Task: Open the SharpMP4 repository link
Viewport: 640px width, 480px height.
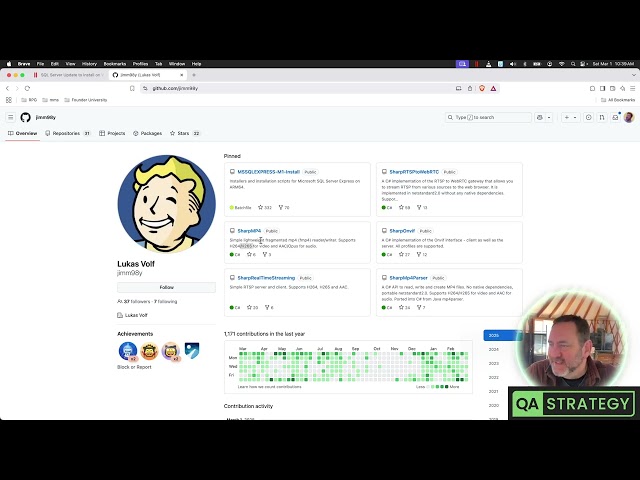Action: (x=249, y=231)
